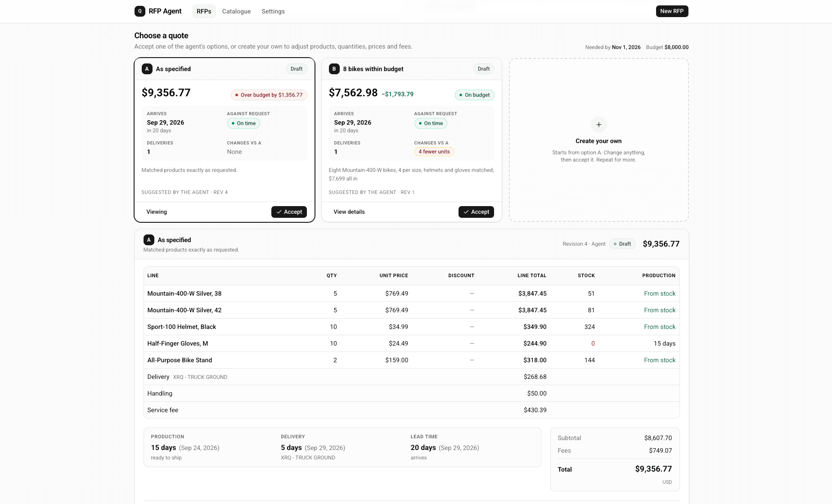Select the Half-Finger Gloves, M row

(411, 343)
